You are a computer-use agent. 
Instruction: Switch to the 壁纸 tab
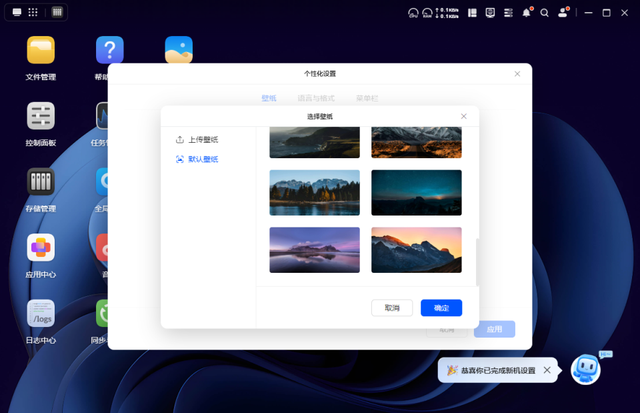click(x=269, y=98)
